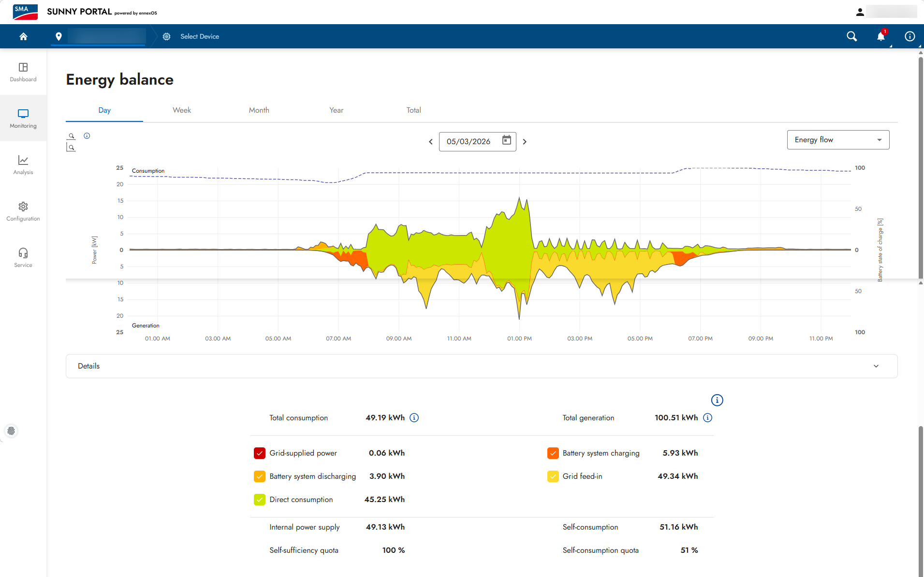The height and width of the screenshot is (577, 924).
Task: Click the 05/03/2026 date field
Action: (477, 141)
